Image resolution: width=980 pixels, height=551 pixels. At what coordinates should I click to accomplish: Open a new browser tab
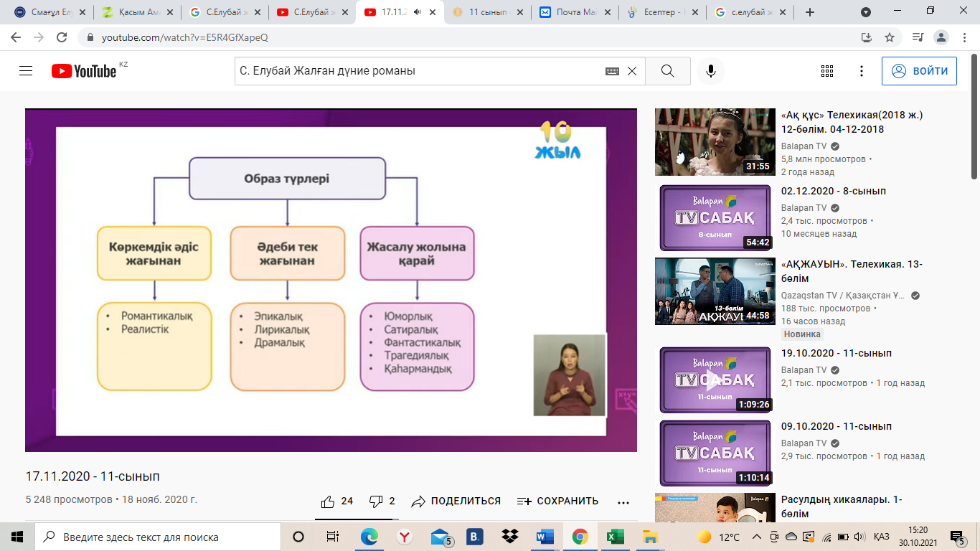pyautogui.click(x=810, y=12)
